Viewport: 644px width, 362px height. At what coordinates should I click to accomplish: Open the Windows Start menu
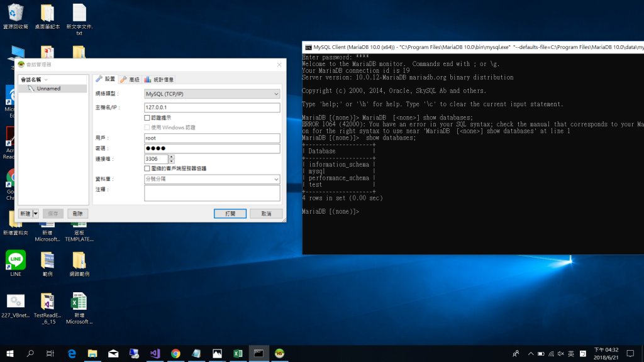pyautogui.click(x=10, y=353)
